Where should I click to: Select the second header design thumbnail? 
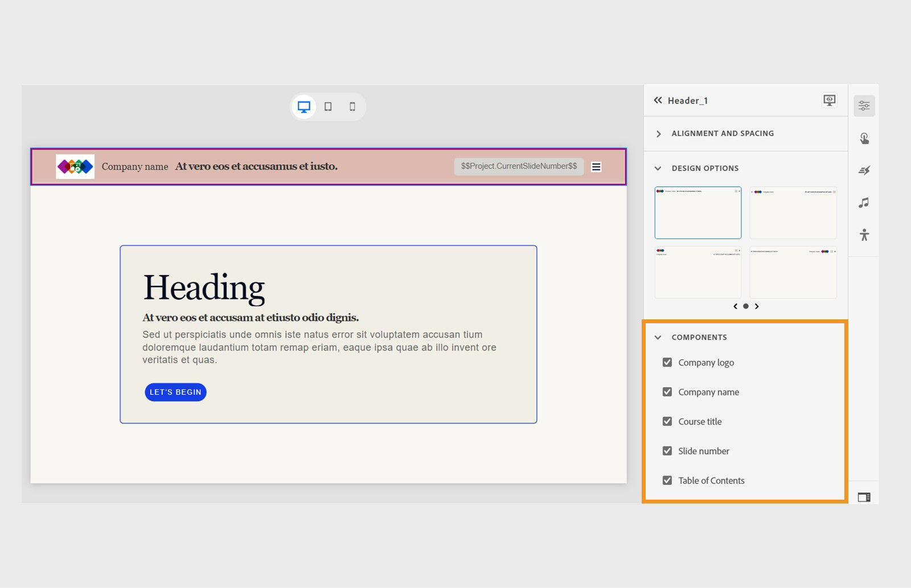793,213
